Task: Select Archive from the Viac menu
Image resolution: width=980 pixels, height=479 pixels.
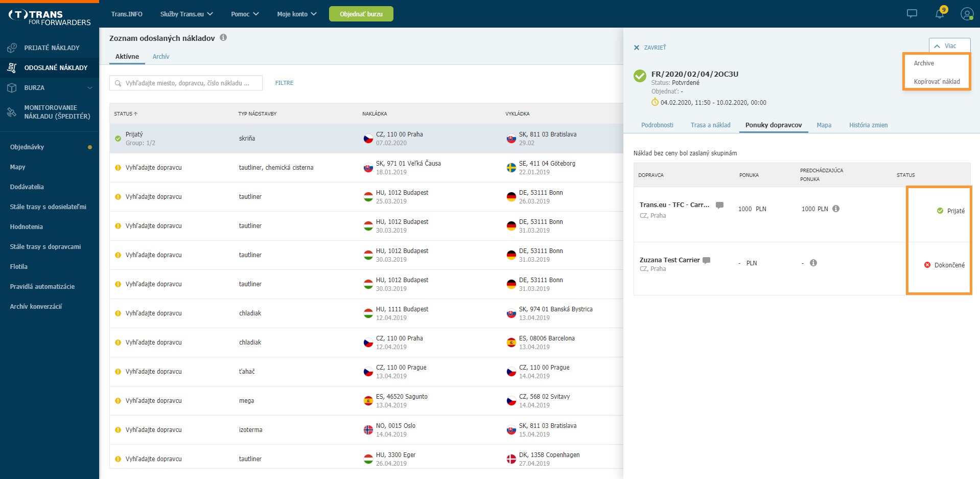Action: [x=924, y=63]
